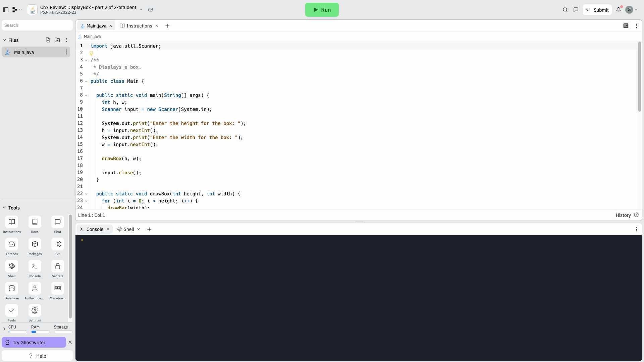Open the Database tool

(x=12, y=289)
